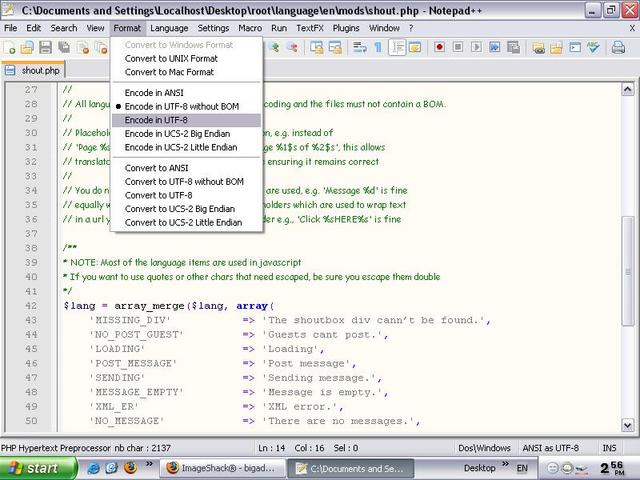Click the small window-shaped toolbar icon

click(x=575, y=48)
